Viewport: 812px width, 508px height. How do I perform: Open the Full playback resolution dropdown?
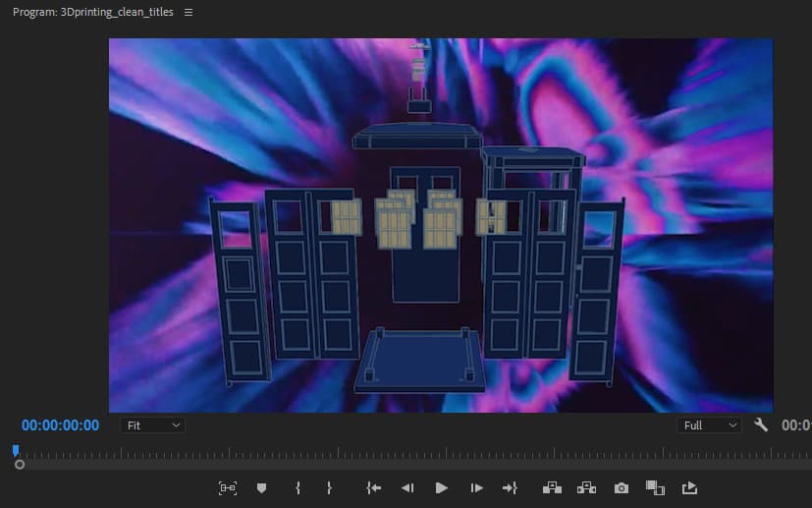click(709, 425)
